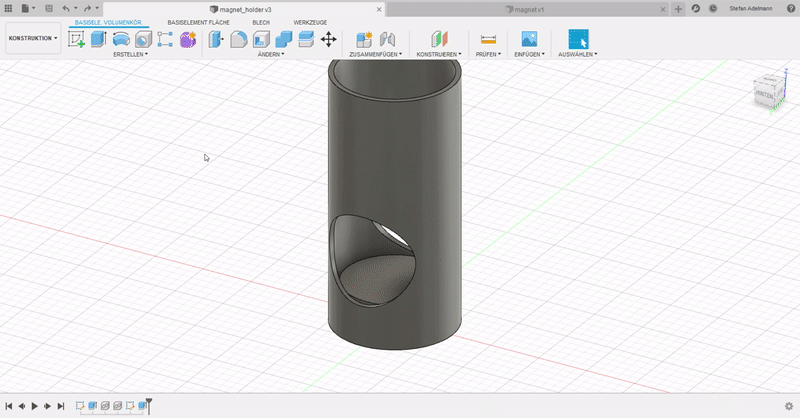Image resolution: width=800 pixels, height=418 pixels.
Task: Switch to the Blech tab
Action: point(261,21)
